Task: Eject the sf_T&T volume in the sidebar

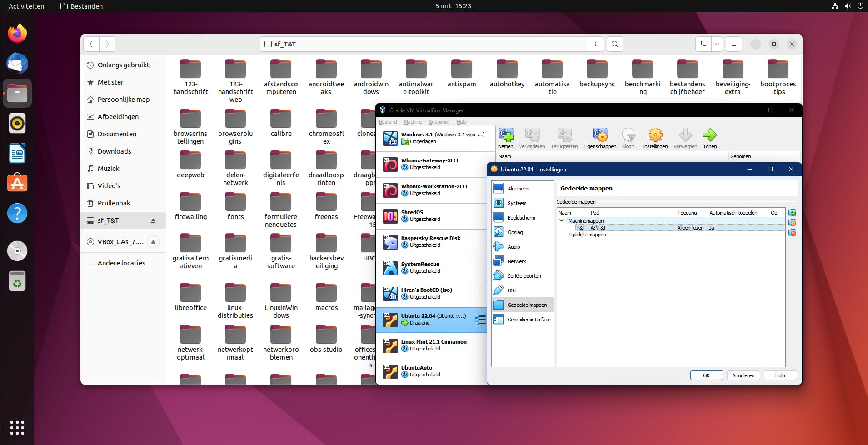Action: pyautogui.click(x=153, y=220)
